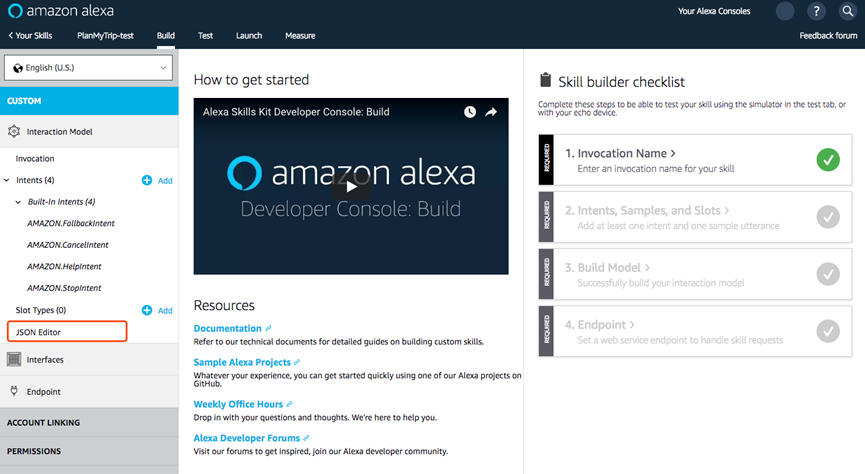Select the PlanMyTrip-test skill name
Screen dimensions: 865x474
tap(105, 35)
